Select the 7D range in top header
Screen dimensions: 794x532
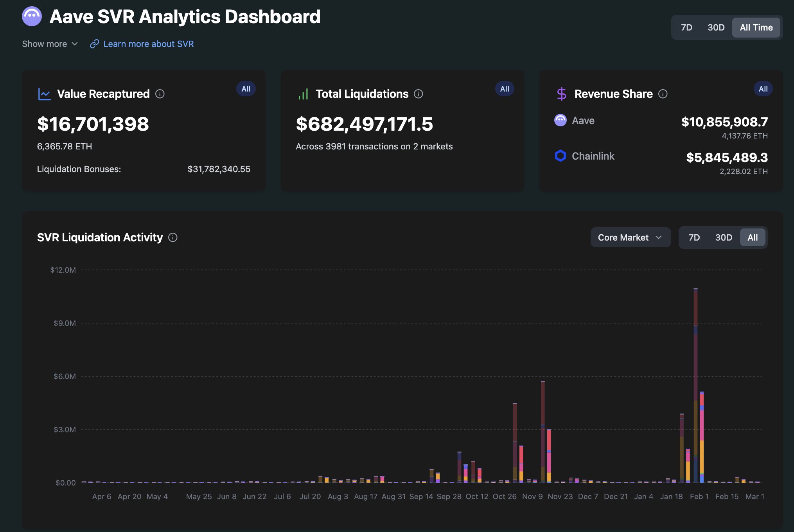click(686, 27)
